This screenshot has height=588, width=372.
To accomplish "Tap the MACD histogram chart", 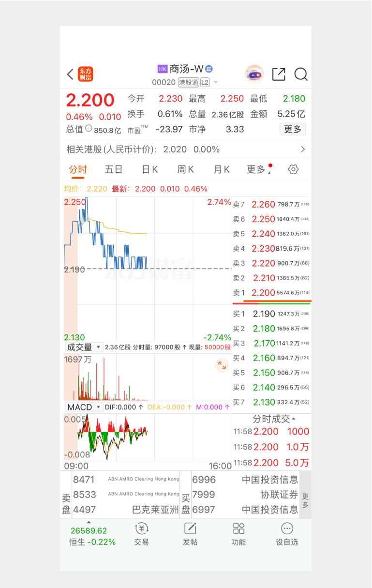I will coord(148,437).
